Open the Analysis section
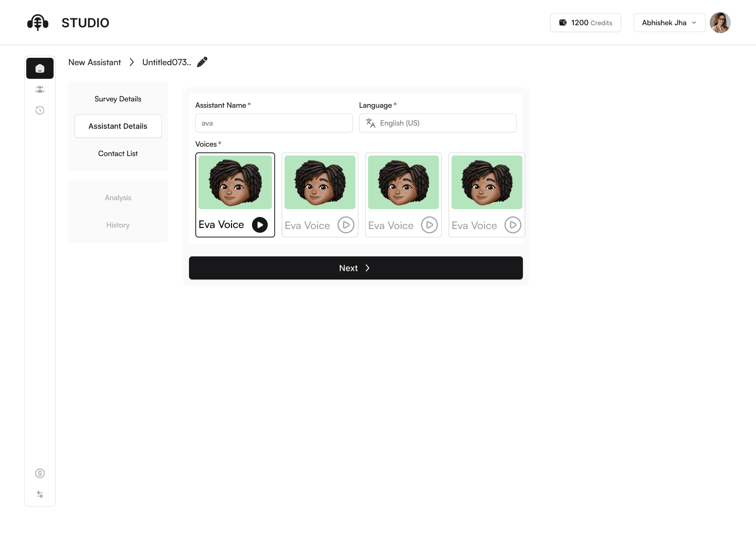756x538 pixels. click(x=118, y=198)
